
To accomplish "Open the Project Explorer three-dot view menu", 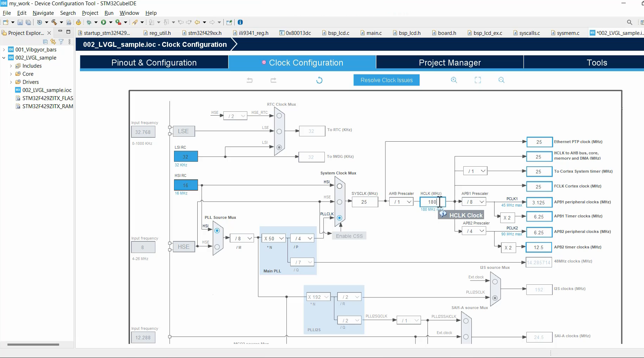I will [x=69, y=42].
